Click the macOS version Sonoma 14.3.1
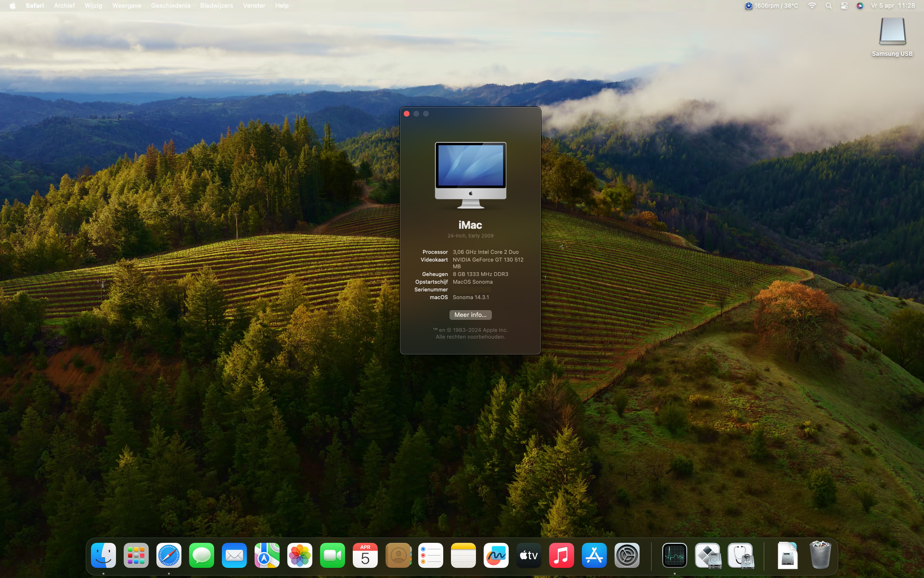This screenshot has height=578, width=924. (x=471, y=297)
